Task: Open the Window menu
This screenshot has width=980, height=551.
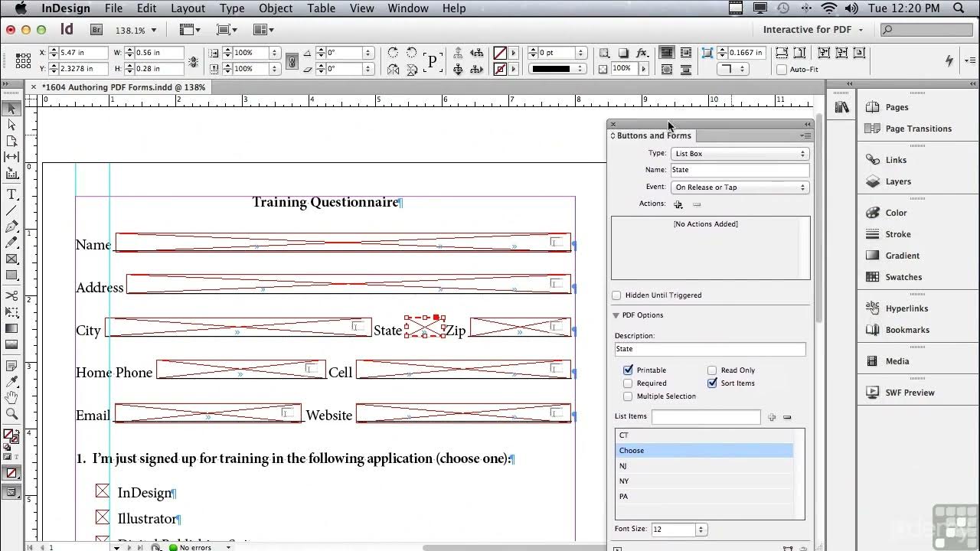Action: (408, 8)
